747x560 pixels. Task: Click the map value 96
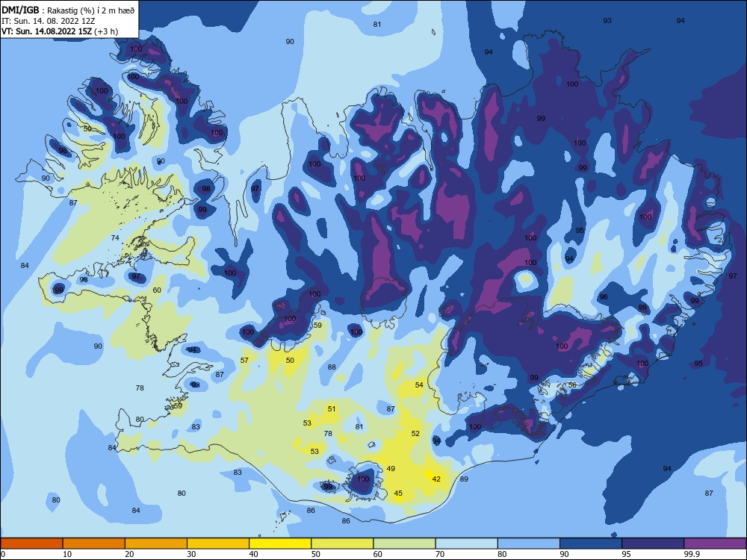tap(604, 296)
